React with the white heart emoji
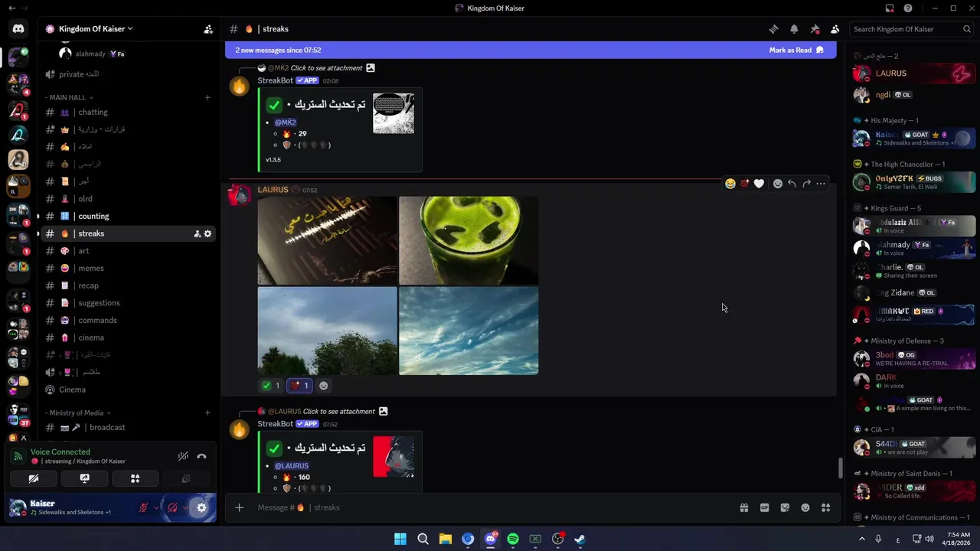The image size is (980, 551). click(759, 184)
